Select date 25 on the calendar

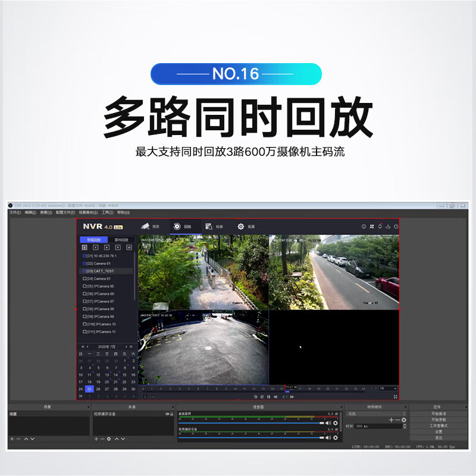click(89, 389)
